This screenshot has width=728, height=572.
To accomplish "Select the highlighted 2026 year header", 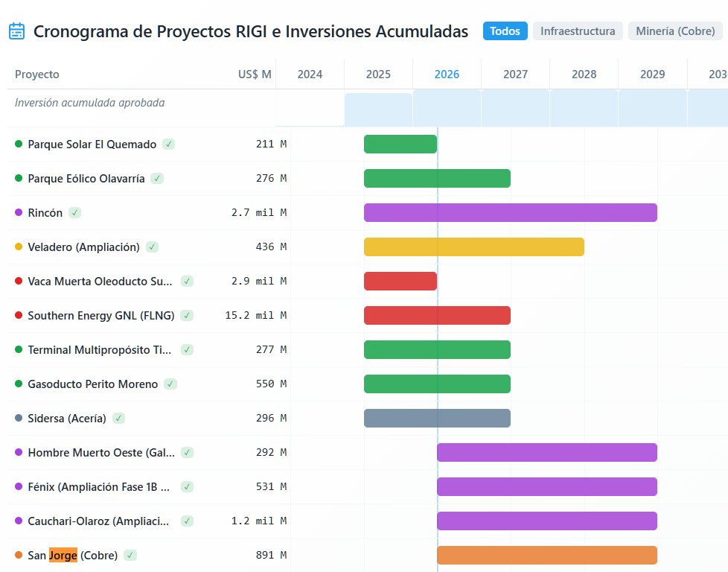I will [447, 74].
